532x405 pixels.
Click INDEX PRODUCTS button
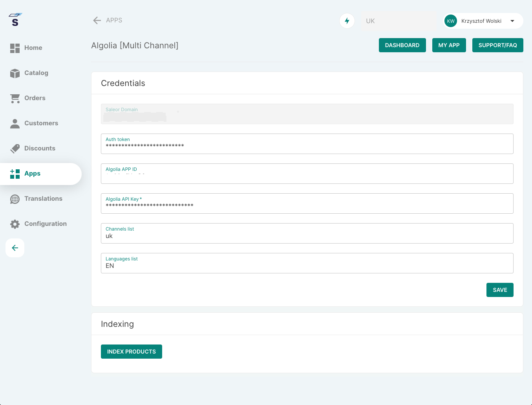pos(132,352)
